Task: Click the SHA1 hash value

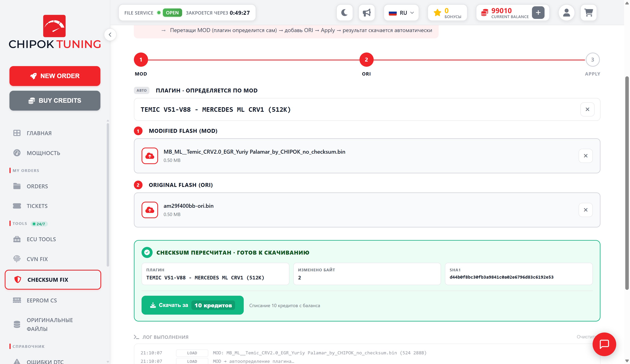Action: (501, 277)
